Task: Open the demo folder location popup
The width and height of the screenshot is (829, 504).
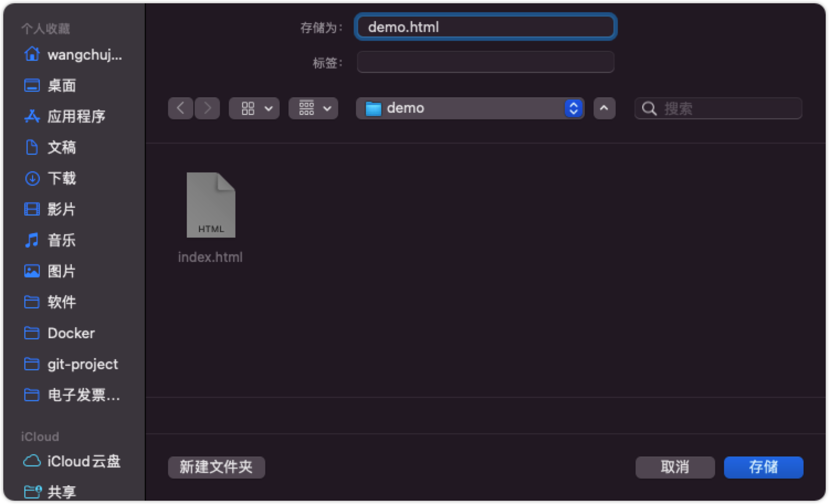Action: tap(470, 108)
